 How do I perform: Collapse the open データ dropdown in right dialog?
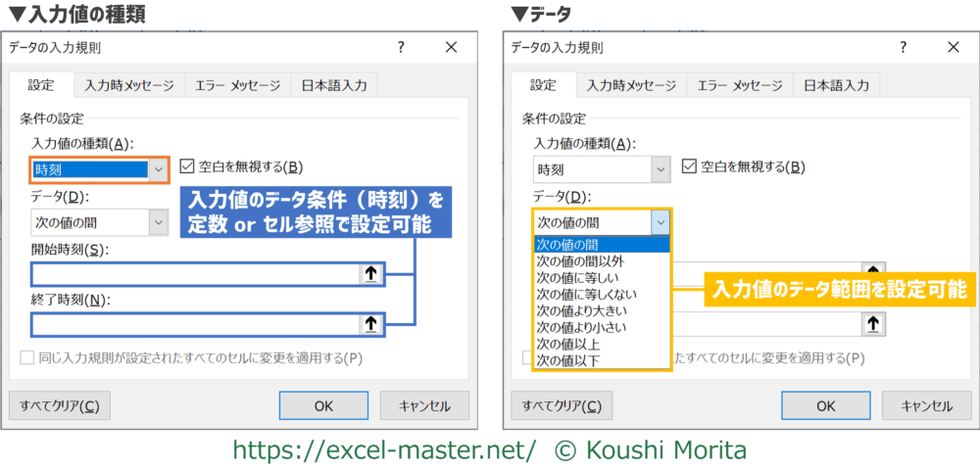pos(661,222)
